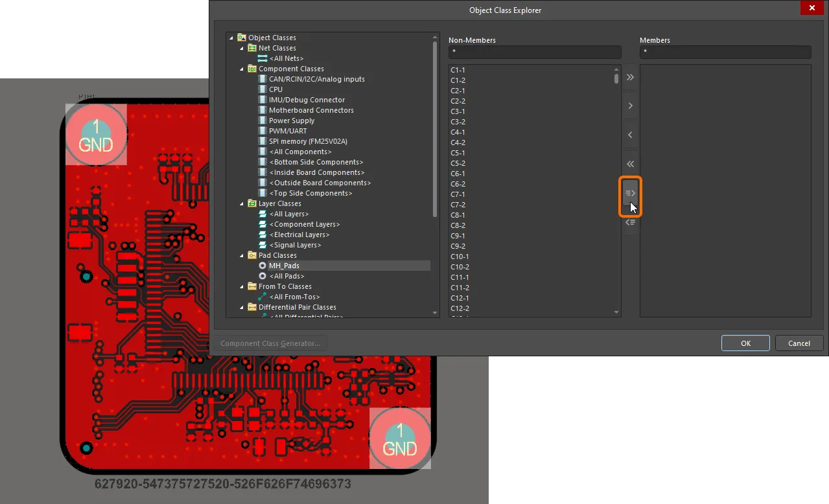Viewport: 829px width, 504px height.
Task: Select pad C7-2 in Non-Members
Action: (x=458, y=205)
